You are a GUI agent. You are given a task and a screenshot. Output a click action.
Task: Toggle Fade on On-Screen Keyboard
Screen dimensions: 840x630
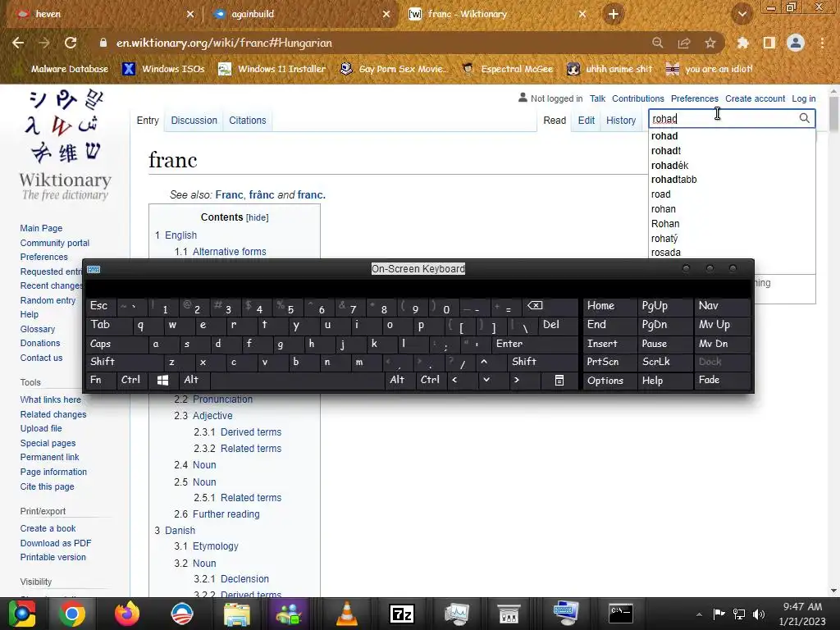click(722, 381)
